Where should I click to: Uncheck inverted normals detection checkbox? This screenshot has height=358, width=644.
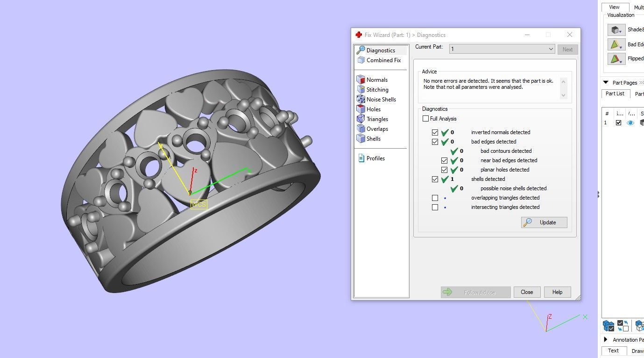tap(435, 132)
